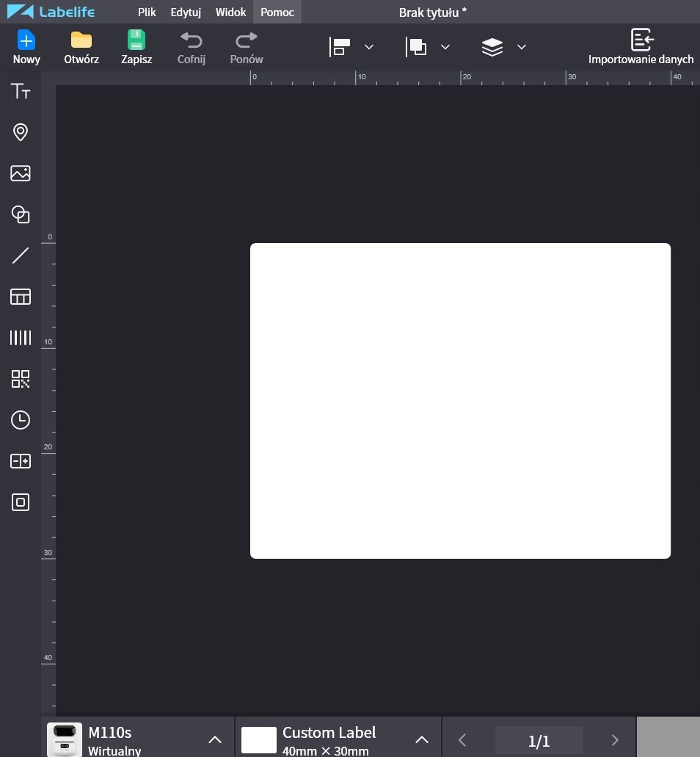Open the Widok menu
700x757 pixels.
click(230, 12)
